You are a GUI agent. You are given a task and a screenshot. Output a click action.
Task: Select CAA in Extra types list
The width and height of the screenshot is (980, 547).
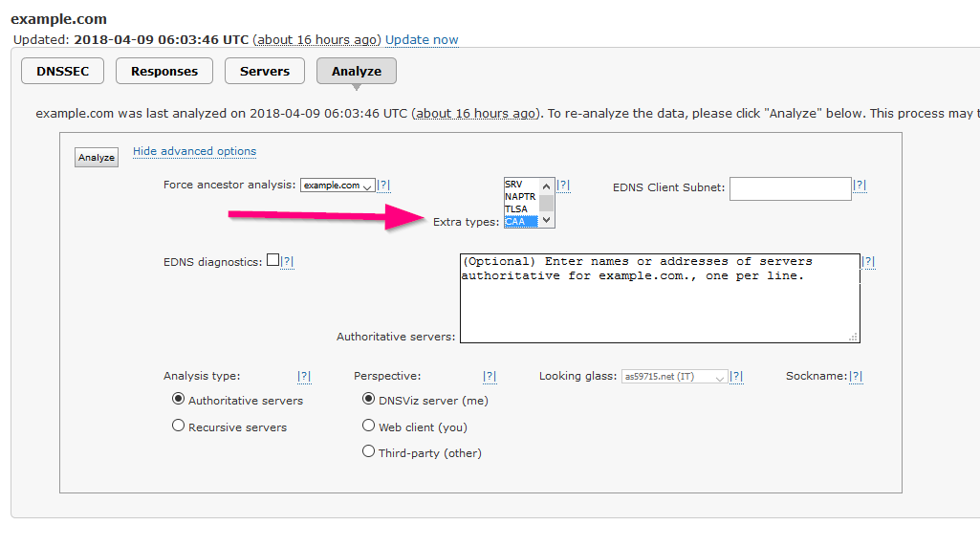(521, 221)
